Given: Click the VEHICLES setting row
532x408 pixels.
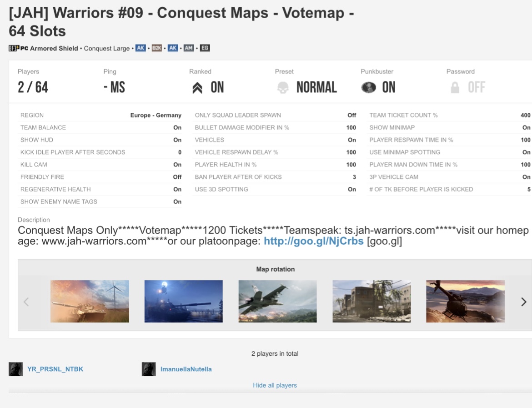Looking at the screenshot, I should coord(275,140).
